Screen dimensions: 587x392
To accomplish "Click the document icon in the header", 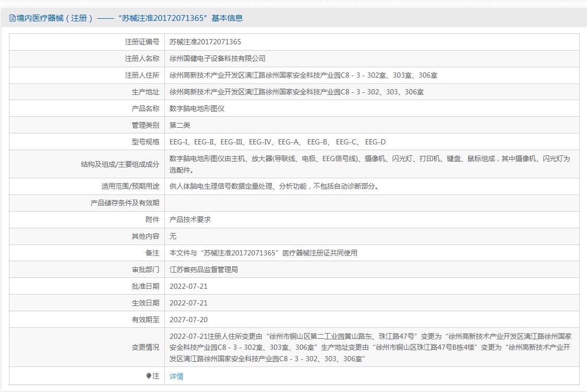I will 13,18.
